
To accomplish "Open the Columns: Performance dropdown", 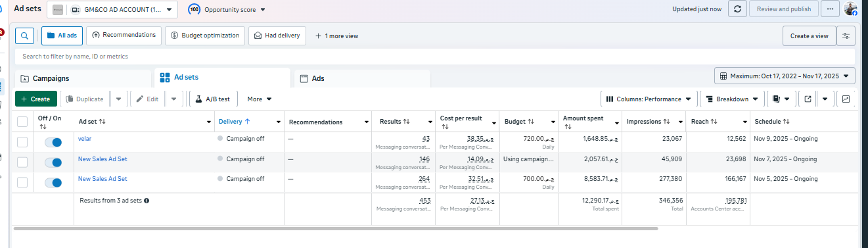I will [648, 99].
